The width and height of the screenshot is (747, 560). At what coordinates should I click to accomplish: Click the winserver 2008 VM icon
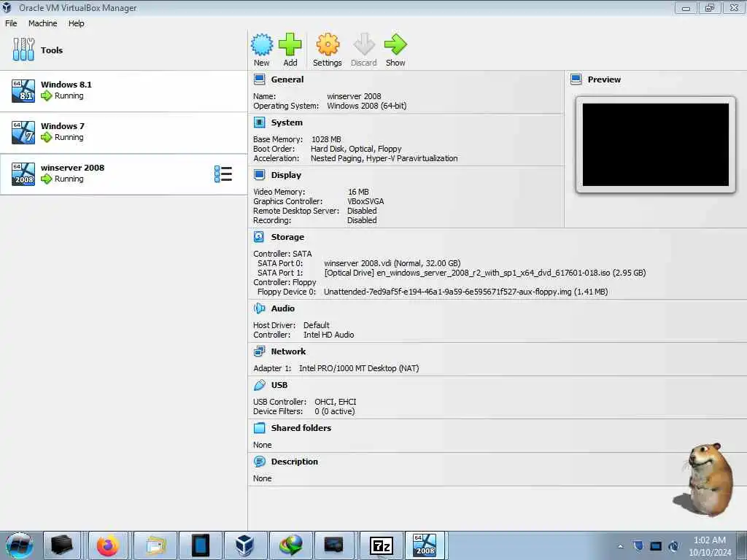pyautogui.click(x=23, y=174)
